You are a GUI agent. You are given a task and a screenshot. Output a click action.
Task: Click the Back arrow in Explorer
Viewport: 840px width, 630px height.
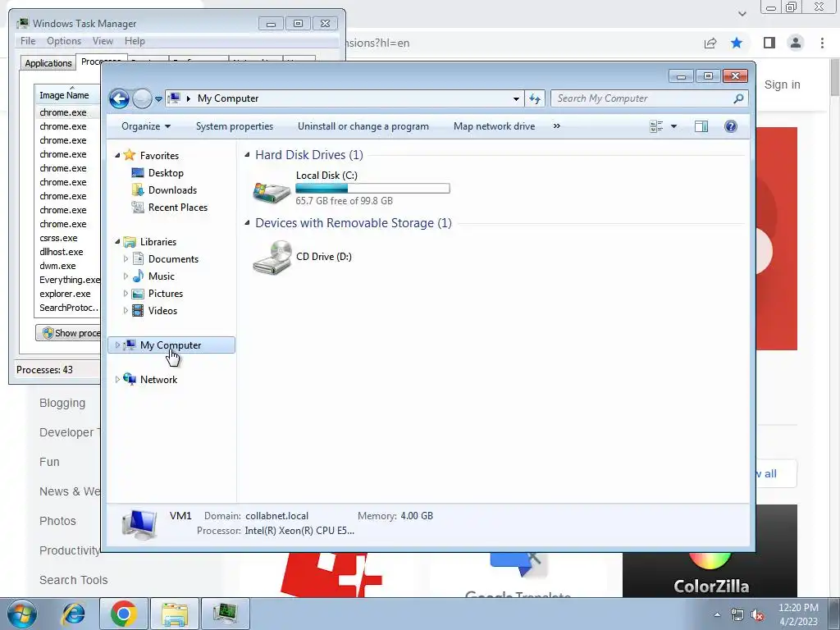coord(119,98)
